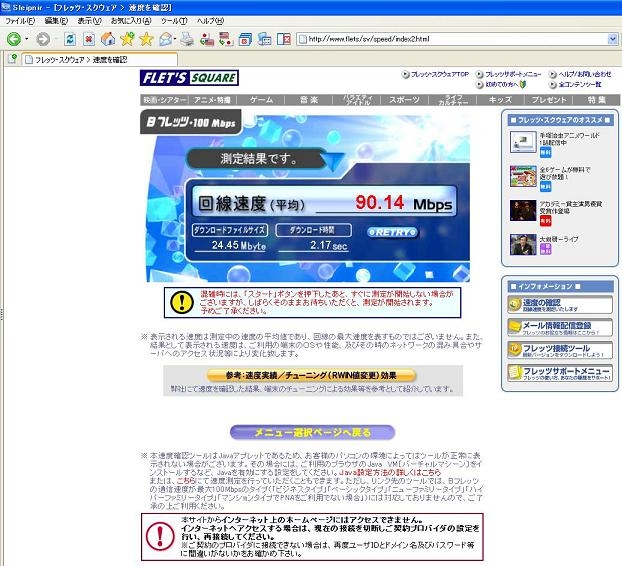Click フレッツ接続ツール information button
The image size is (622, 566).
point(560,351)
